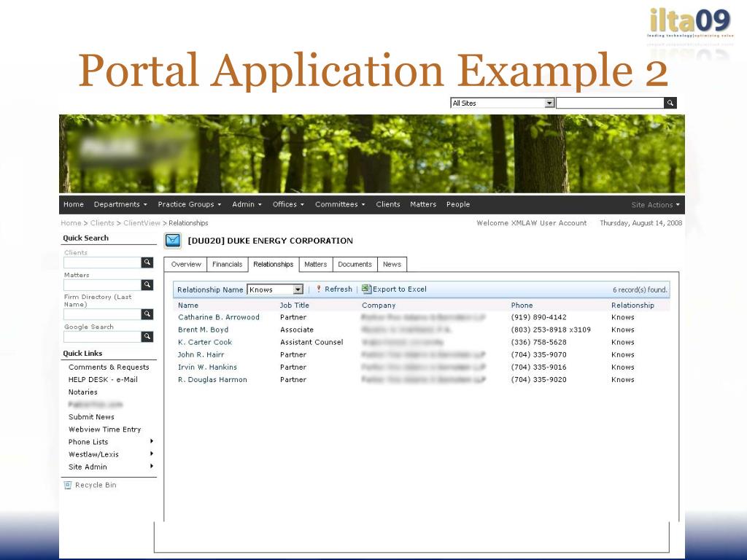
Task: Click Clients in the breadcrumb trail
Action: tap(102, 223)
